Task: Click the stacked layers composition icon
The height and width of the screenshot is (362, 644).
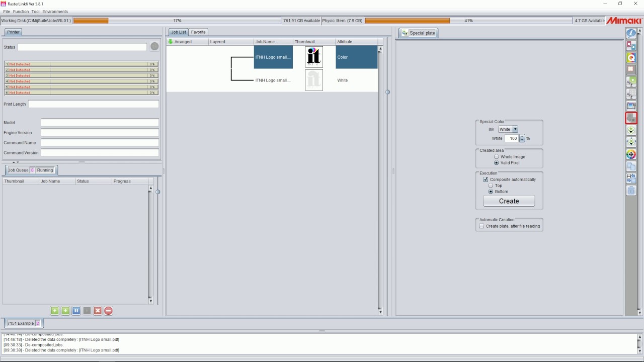Action: (x=631, y=130)
